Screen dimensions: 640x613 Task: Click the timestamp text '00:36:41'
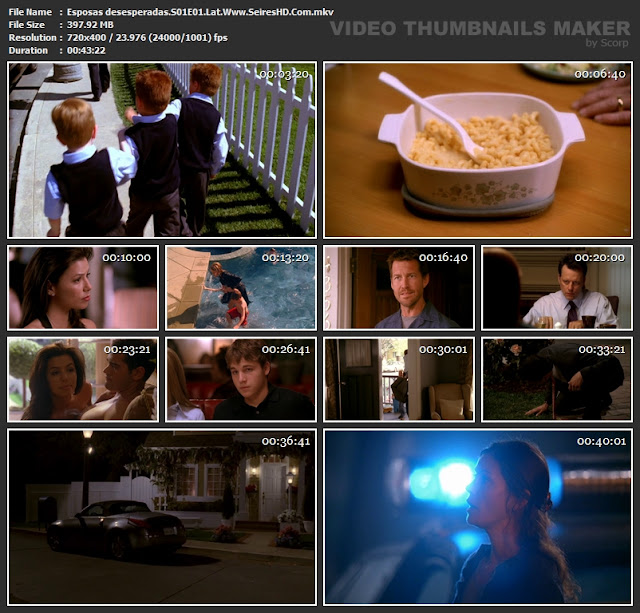[286, 441]
